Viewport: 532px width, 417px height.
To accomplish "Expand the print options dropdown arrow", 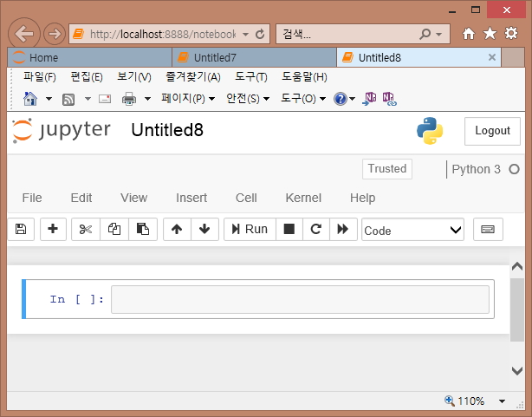I will [x=147, y=99].
